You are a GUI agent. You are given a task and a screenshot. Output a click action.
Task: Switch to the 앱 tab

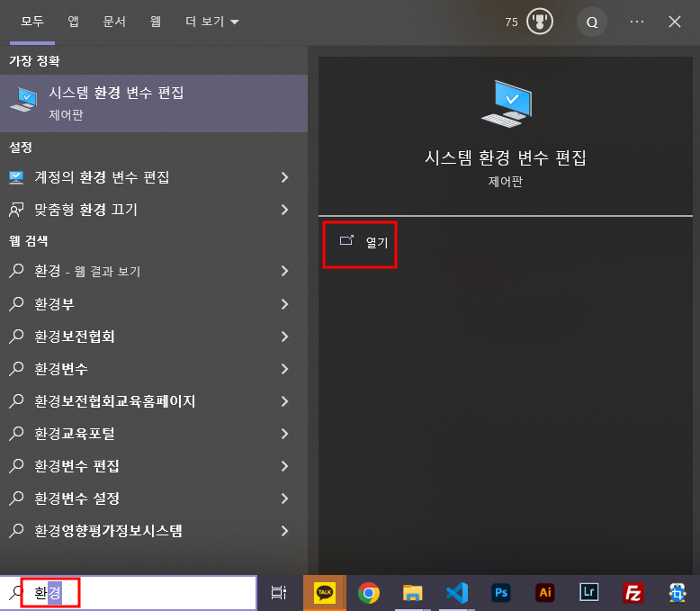tap(73, 22)
